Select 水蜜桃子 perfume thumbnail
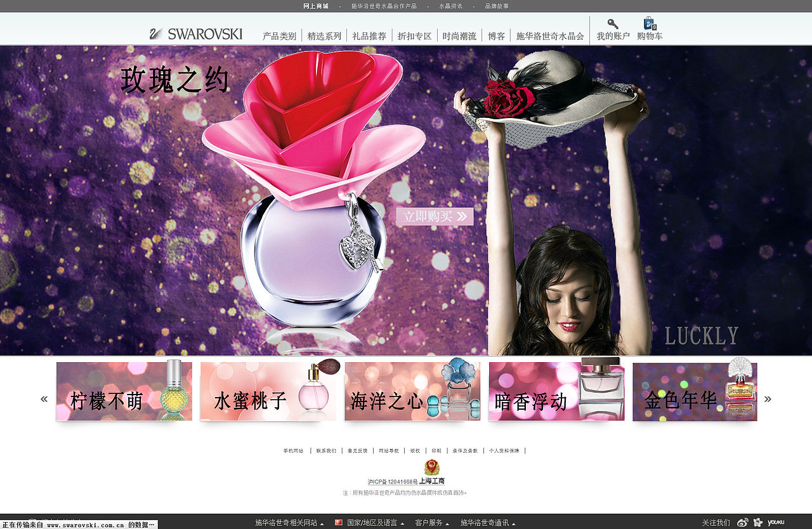Screen dimensions: 812x529 coord(268,391)
